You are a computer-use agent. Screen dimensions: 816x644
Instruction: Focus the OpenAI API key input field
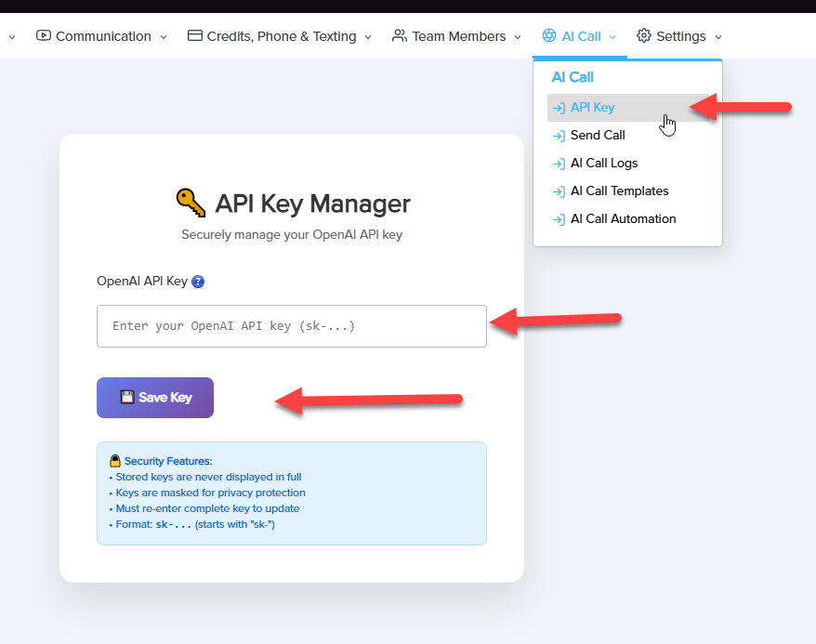point(291,326)
